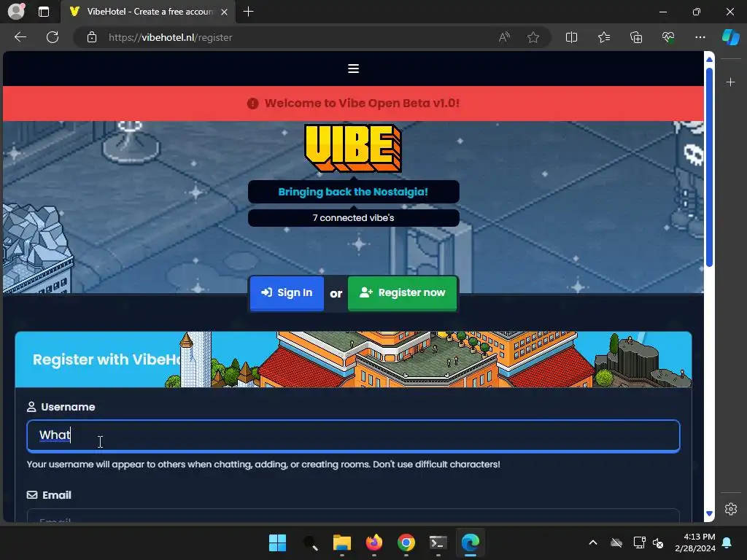Click the Sign In button
Screen dimensions: 747x560
(287, 293)
